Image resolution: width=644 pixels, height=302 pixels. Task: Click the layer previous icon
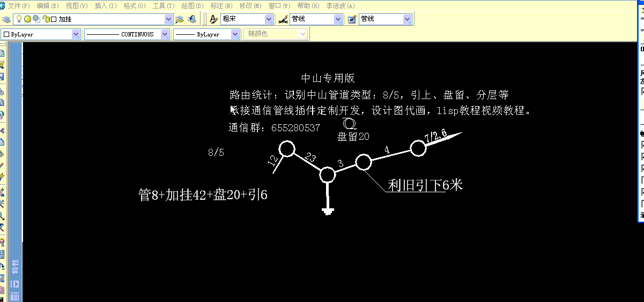(191, 19)
